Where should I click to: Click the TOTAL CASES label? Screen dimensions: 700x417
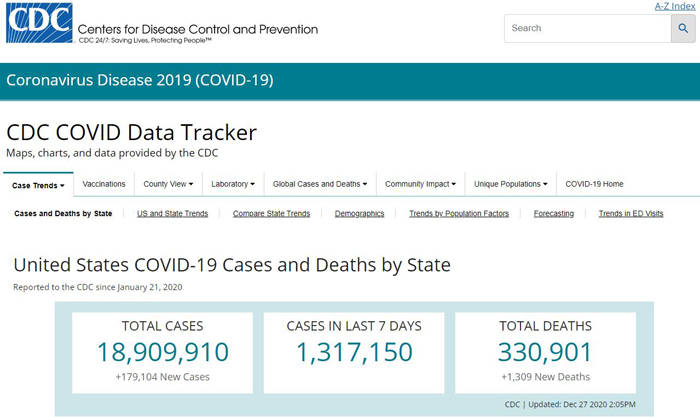pos(162,326)
